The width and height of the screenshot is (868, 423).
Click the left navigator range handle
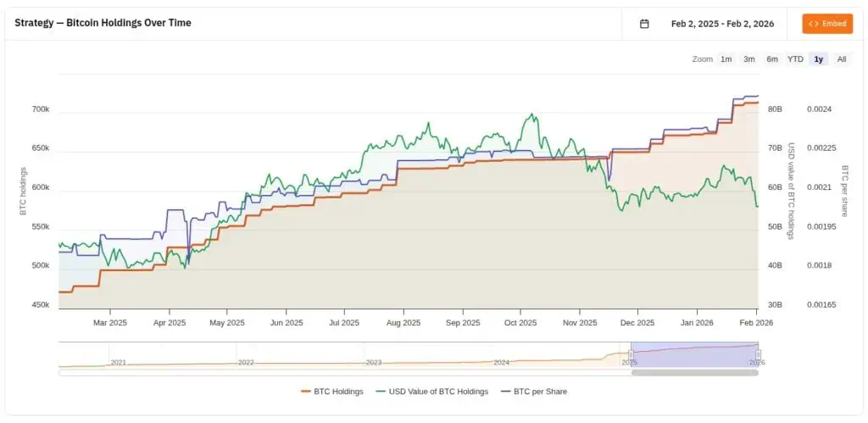point(631,355)
